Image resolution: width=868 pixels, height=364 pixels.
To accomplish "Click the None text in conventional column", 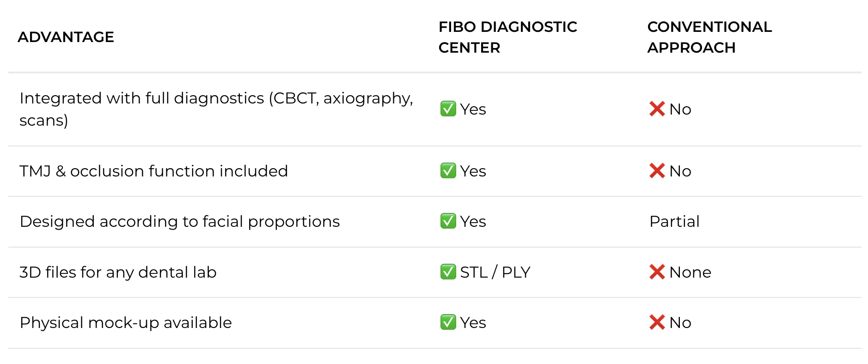I will coord(690,272).
